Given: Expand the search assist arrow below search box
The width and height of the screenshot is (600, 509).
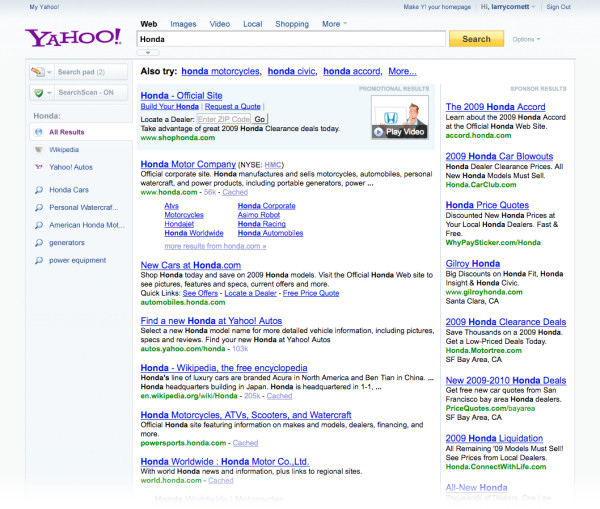Looking at the screenshot, I should pyautogui.click(x=148, y=52).
